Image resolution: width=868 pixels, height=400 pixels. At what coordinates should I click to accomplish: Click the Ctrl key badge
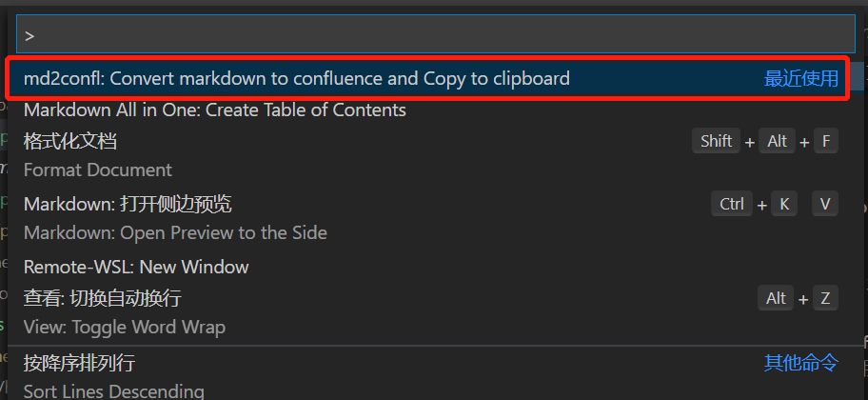tap(732, 204)
